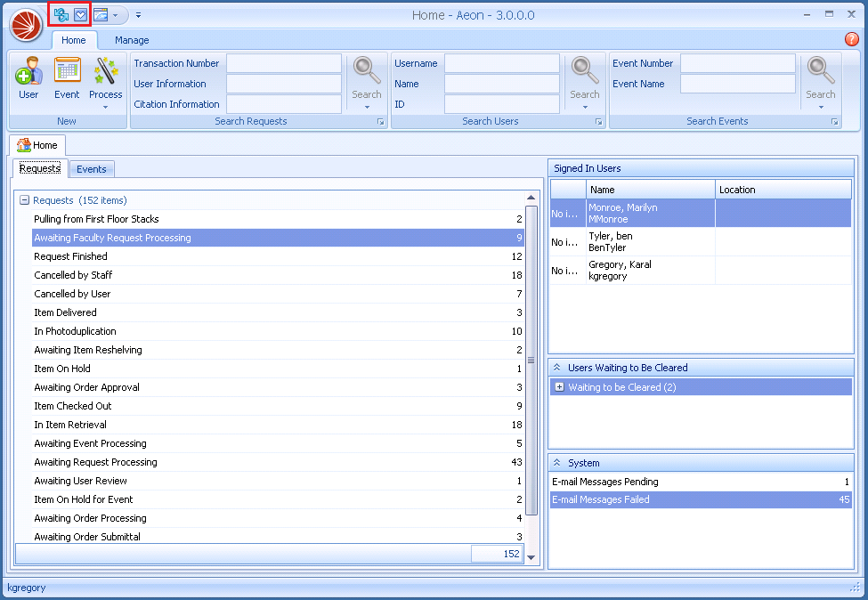Switch to the Events tab
The height and width of the screenshot is (600, 868).
(x=92, y=169)
